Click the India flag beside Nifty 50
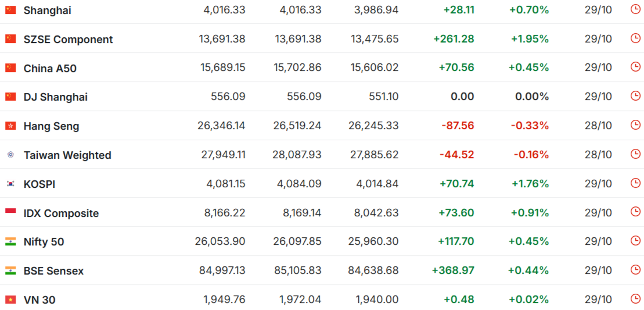The image size is (644, 310). pyautogui.click(x=10, y=241)
